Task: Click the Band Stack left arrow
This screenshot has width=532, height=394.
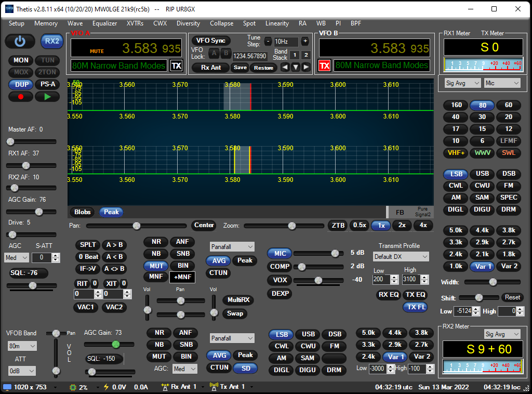Action: click(285, 67)
